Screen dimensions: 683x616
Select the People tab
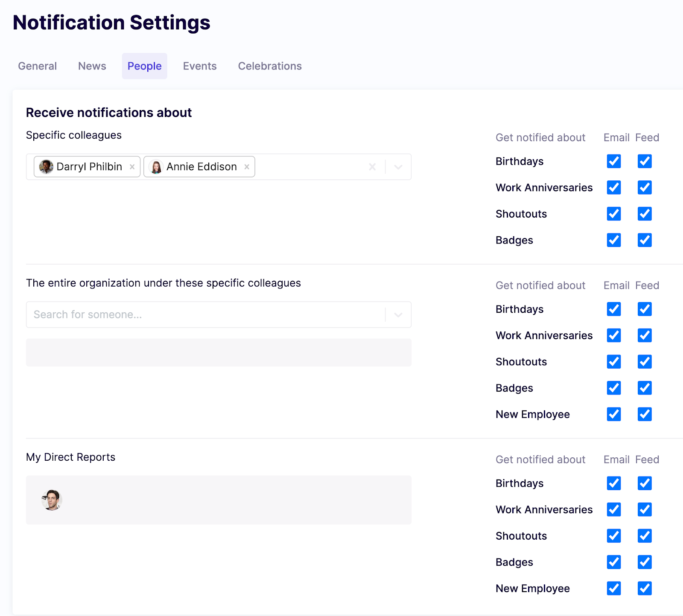point(145,66)
